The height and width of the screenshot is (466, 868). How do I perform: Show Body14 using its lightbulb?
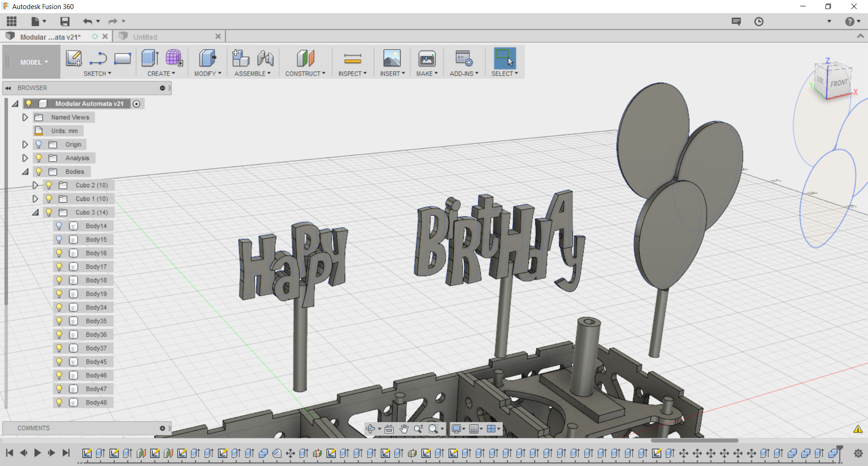(x=59, y=226)
